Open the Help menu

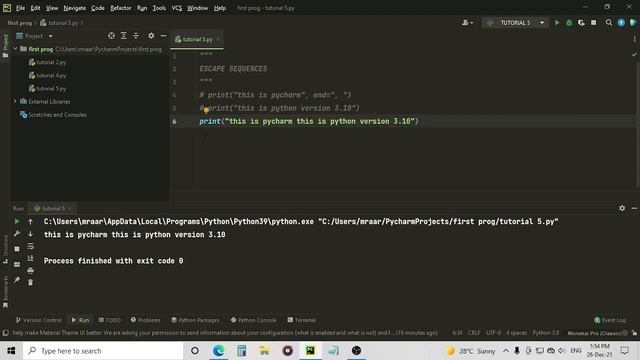click(220, 8)
